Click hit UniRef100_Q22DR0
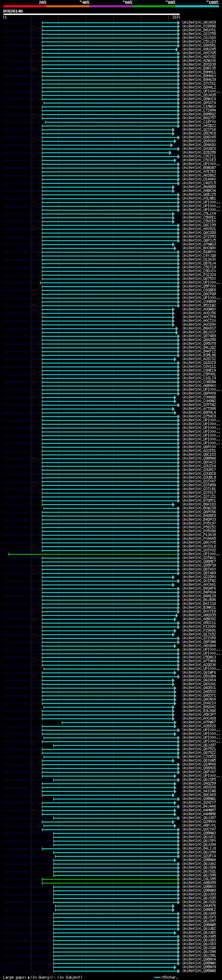The image size is (222, 980). pyautogui.click(x=199, y=577)
